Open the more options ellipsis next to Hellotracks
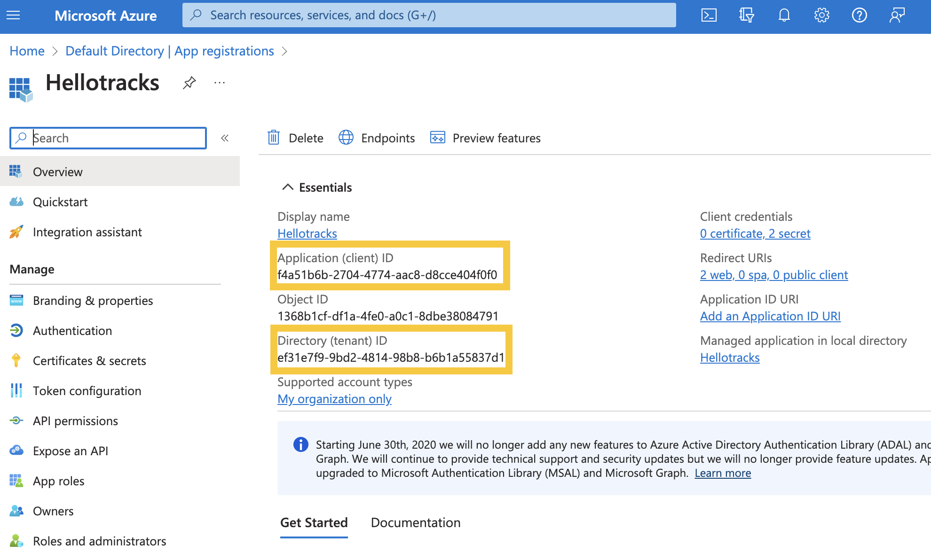 point(220,83)
